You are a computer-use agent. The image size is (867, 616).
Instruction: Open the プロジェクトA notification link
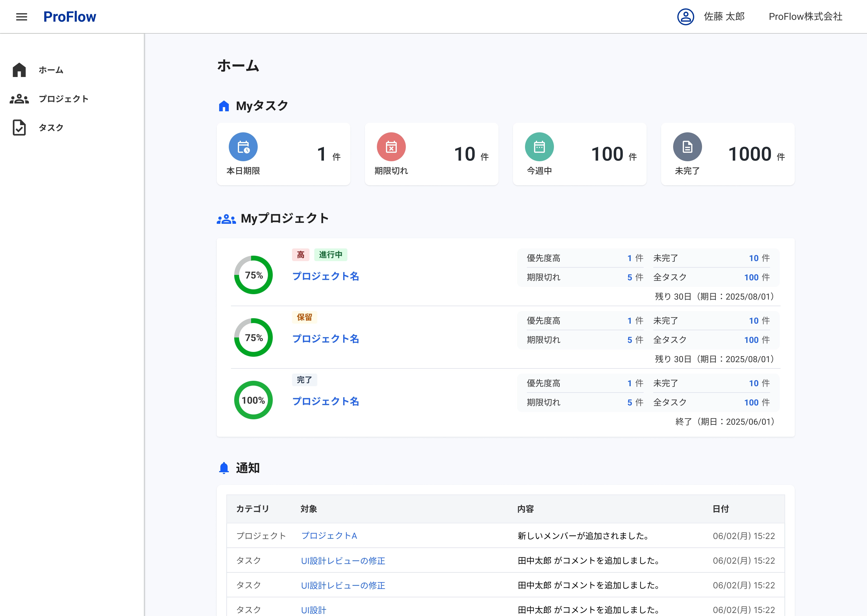click(329, 536)
